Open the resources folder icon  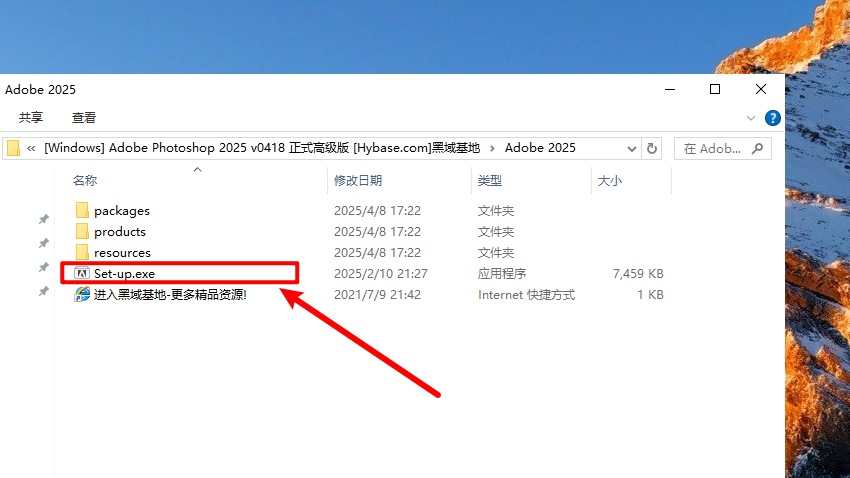82,253
